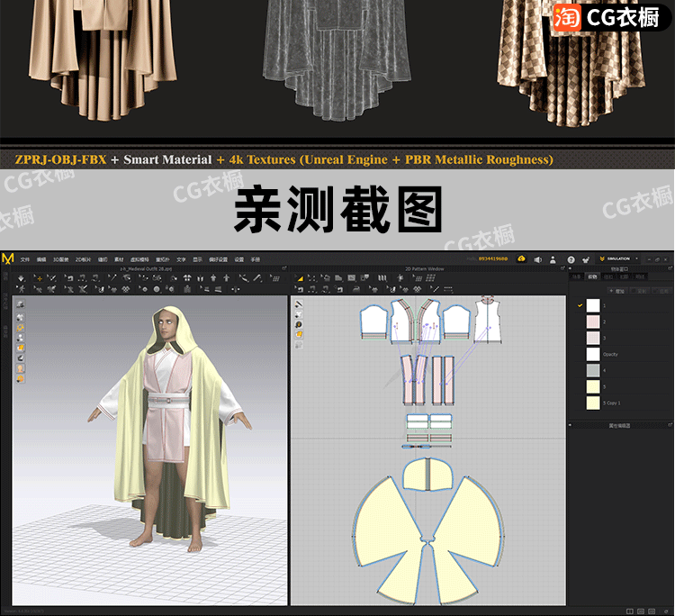Toggle the avatar head display icon in 3D viewport
The image size is (675, 616).
pyautogui.click(x=20, y=368)
